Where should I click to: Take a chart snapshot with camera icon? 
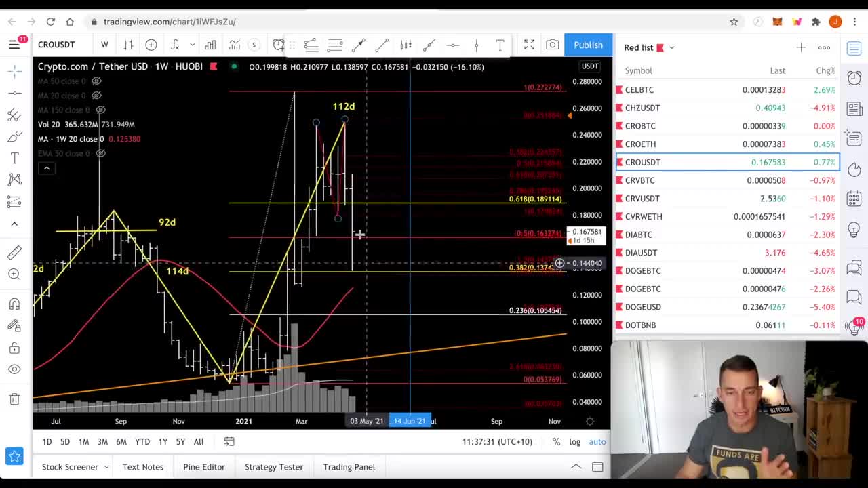[x=553, y=45]
